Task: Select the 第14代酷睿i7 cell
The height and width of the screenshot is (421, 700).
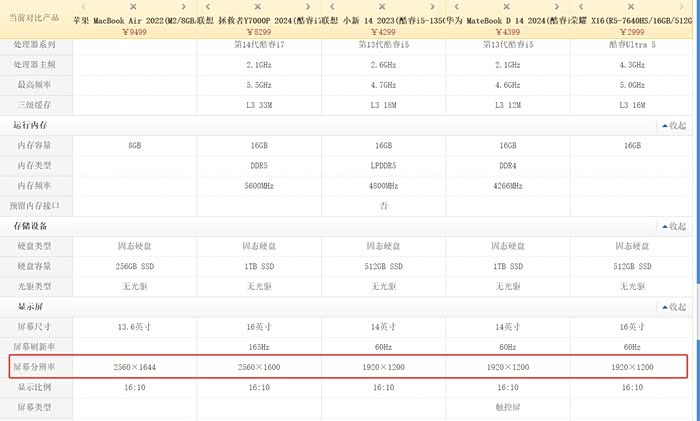Action: click(x=259, y=45)
